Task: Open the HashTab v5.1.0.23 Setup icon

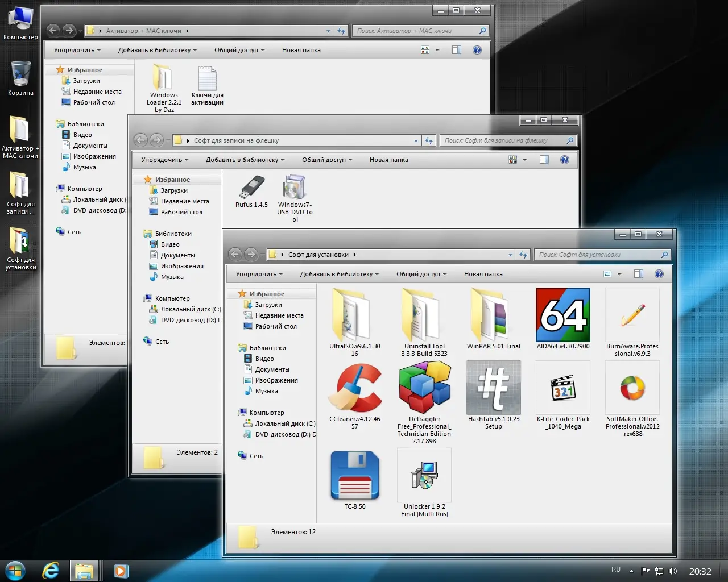Action: pos(493,388)
